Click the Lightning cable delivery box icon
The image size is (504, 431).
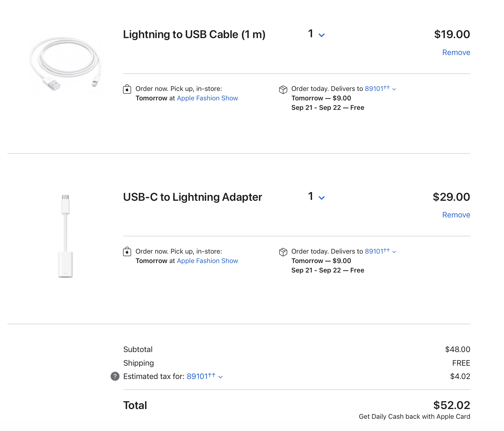(x=283, y=90)
